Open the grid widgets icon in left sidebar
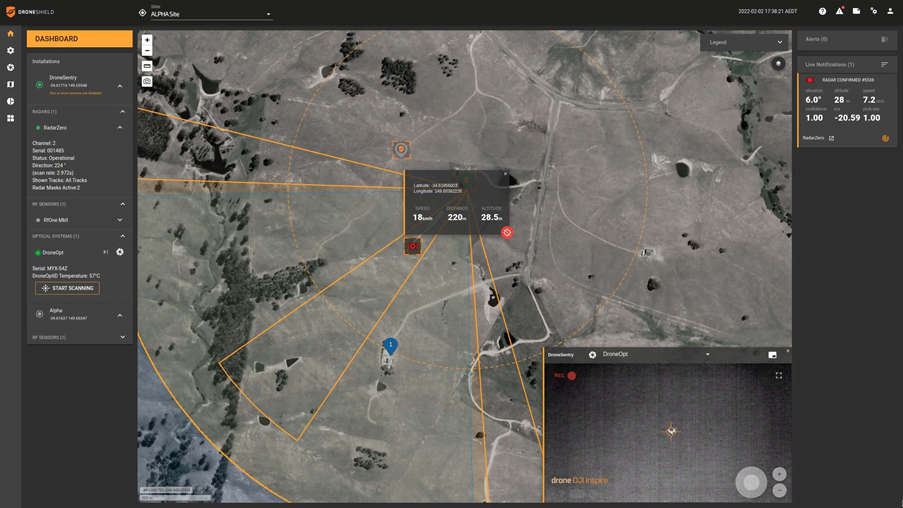This screenshot has width=903, height=508. [x=10, y=118]
